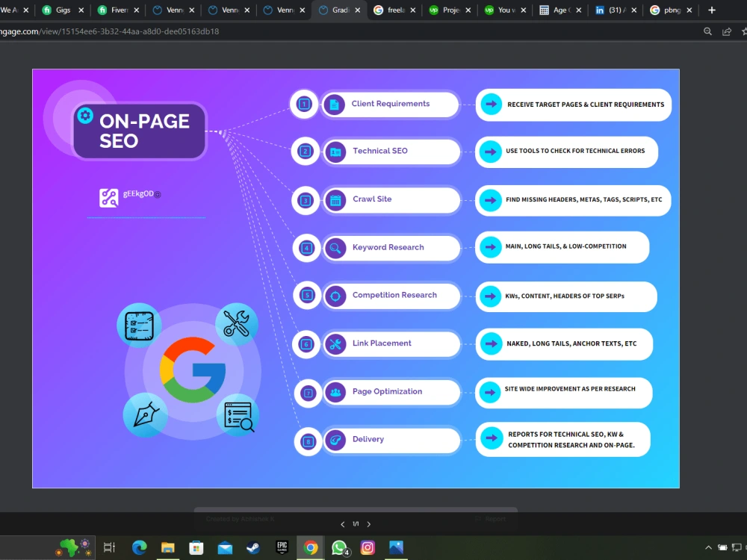Screen dimensions: 747x560
Task: Show hidden system tray icons
Action: point(708,547)
